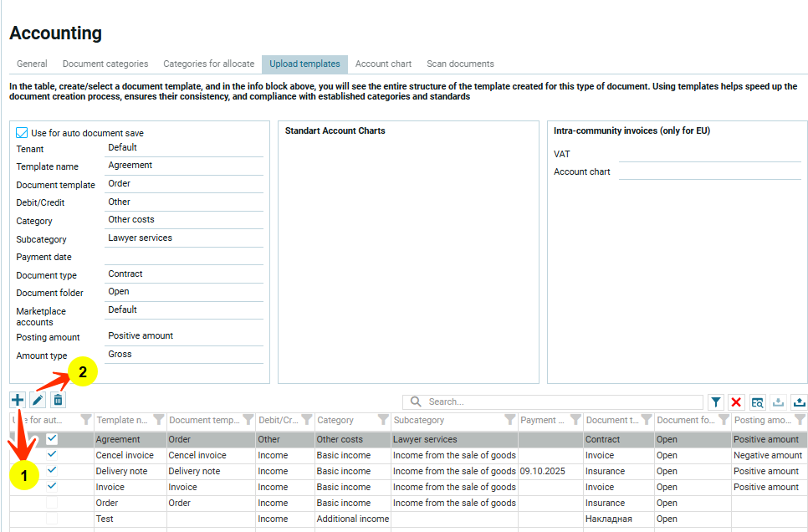Click the blue filter funnel toolbar icon

pyautogui.click(x=716, y=402)
